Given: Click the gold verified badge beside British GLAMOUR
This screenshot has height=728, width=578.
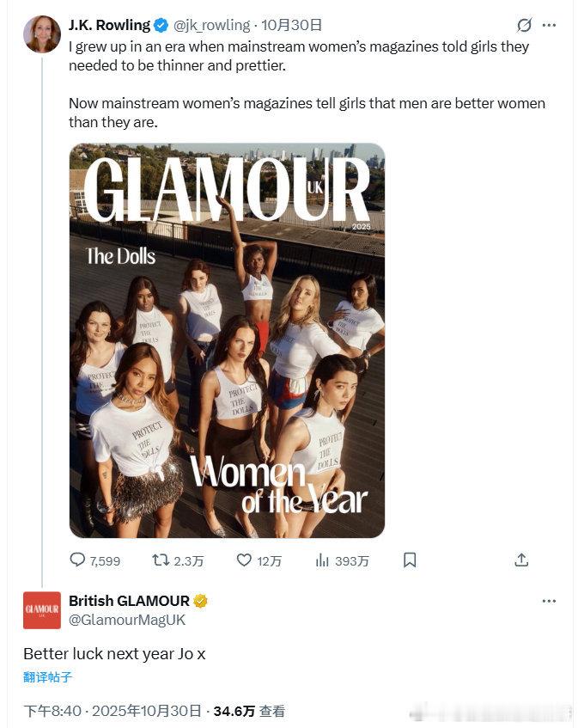Looking at the screenshot, I should tap(200, 601).
